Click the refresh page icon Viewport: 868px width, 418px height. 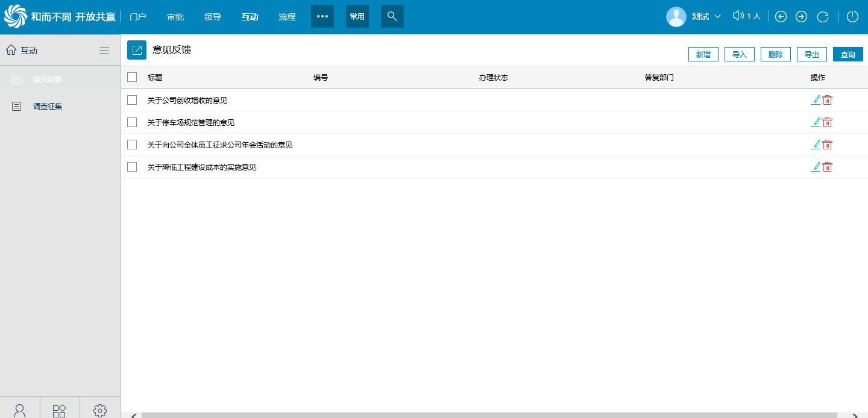point(822,17)
